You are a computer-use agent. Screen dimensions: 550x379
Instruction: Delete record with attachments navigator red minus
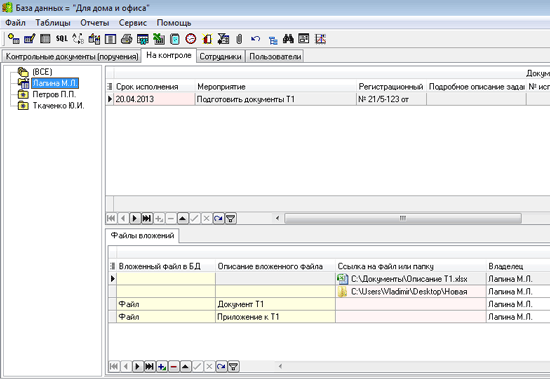(x=174, y=367)
